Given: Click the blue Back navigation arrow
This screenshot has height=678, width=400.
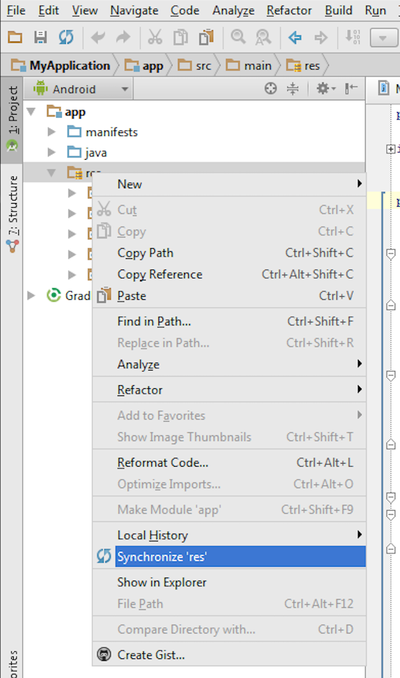Looking at the screenshot, I should [295, 38].
